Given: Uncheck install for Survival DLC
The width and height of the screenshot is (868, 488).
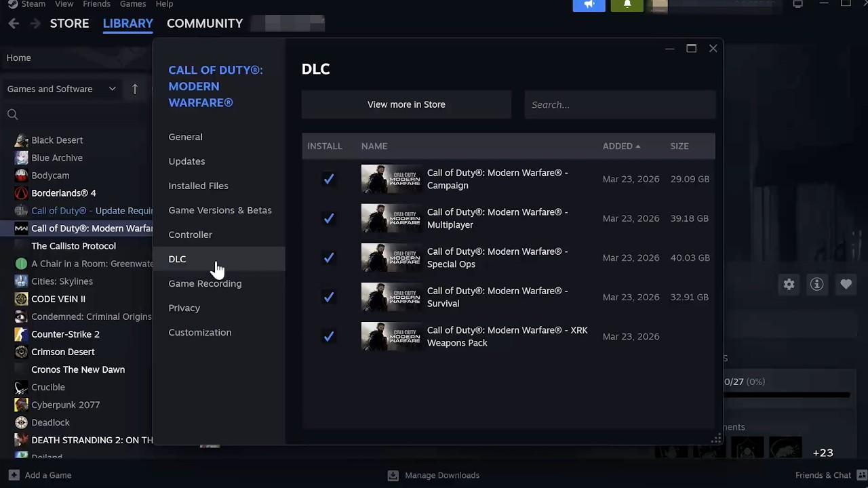Looking at the screenshot, I should 329,297.
